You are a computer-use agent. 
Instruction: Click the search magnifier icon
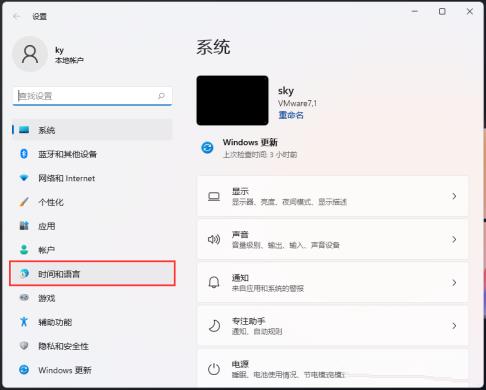point(161,96)
